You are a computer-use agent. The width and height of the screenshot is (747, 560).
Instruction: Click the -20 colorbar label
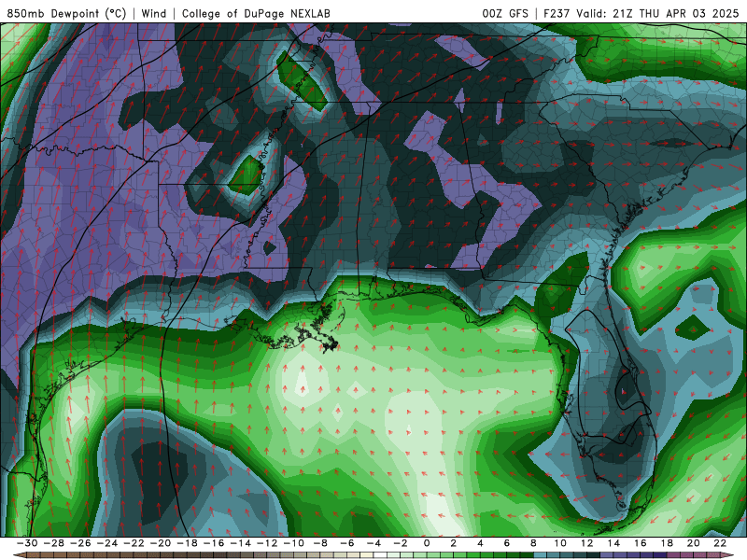(161, 543)
